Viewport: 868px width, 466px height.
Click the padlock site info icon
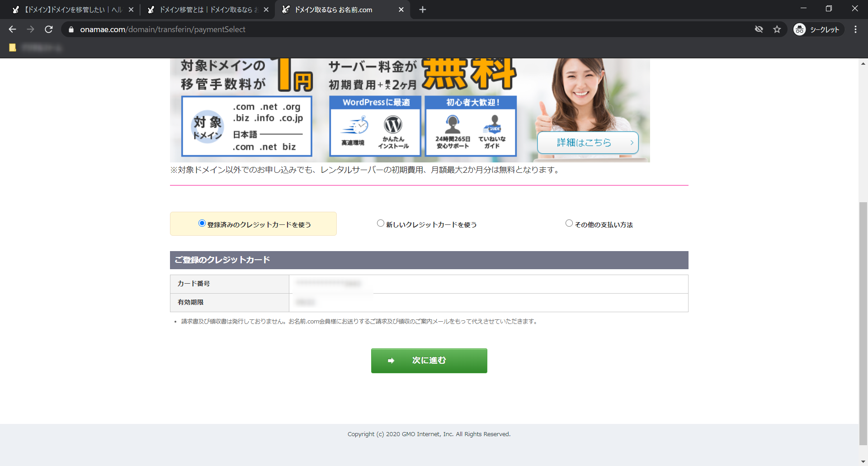point(71,29)
